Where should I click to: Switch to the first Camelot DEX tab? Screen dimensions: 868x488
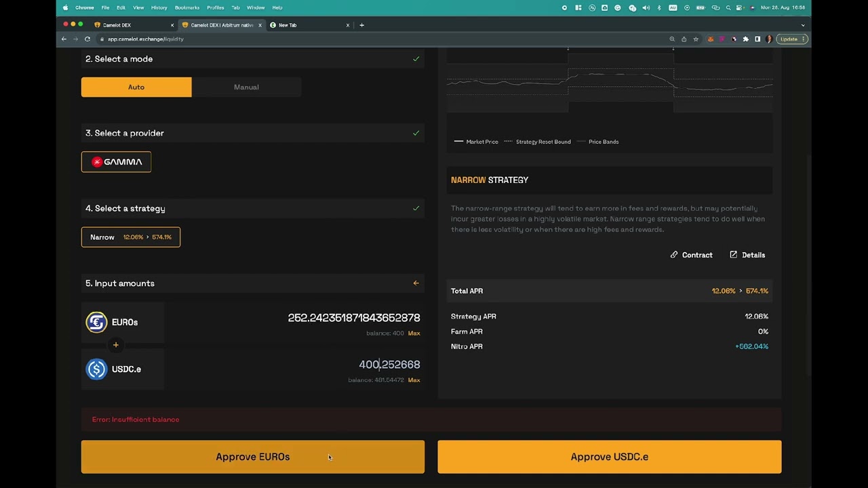click(134, 25)
